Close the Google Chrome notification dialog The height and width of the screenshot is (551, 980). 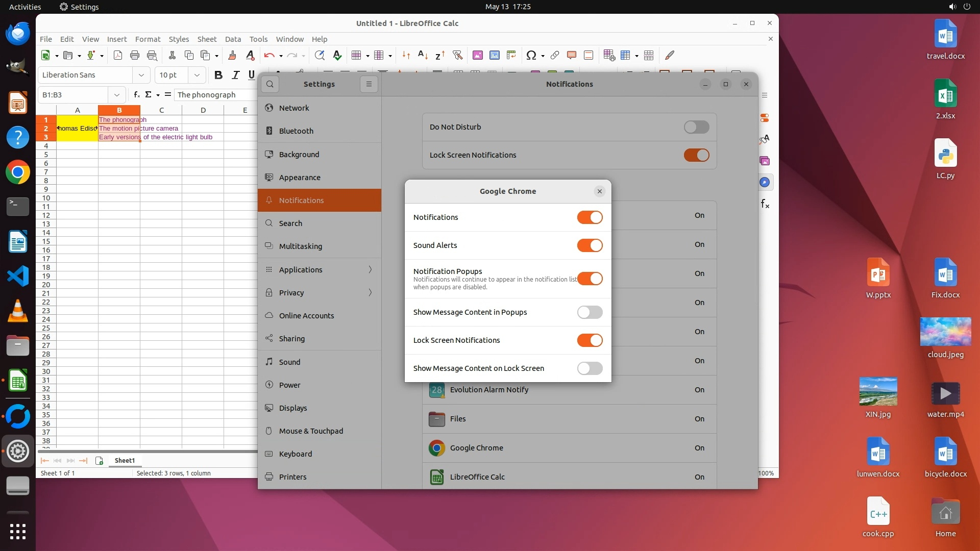click(x=600, y=191)
